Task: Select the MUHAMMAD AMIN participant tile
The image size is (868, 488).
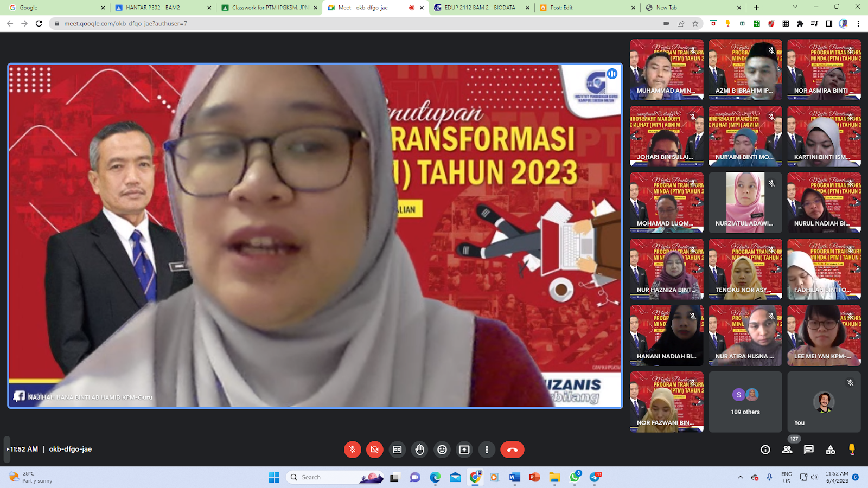Action: point(667,69)
